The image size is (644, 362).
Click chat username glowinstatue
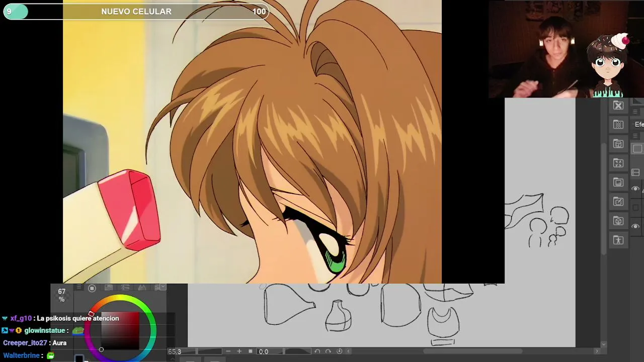[x=45, y=331]
